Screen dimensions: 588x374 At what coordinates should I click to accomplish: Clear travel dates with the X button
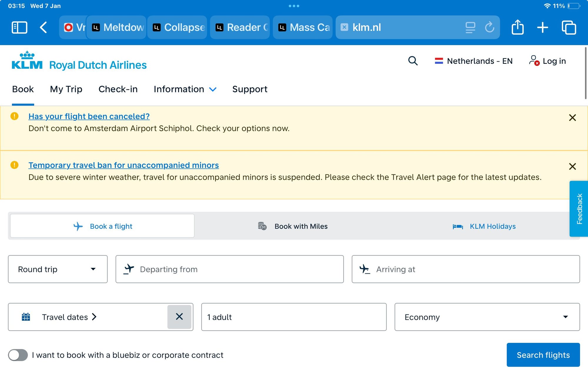tap(179, 317)
